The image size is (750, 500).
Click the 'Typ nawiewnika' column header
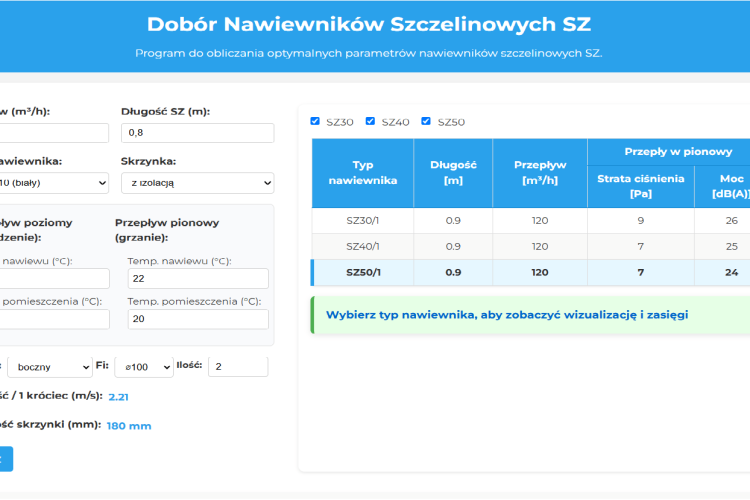point(363,173)
